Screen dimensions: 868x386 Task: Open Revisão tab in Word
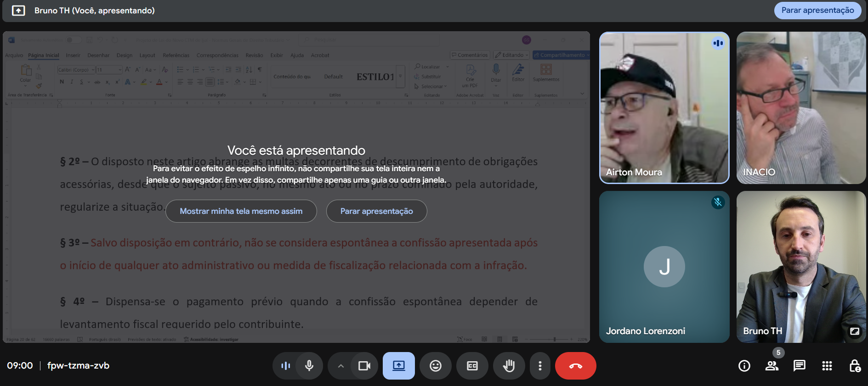pos(254,56)
